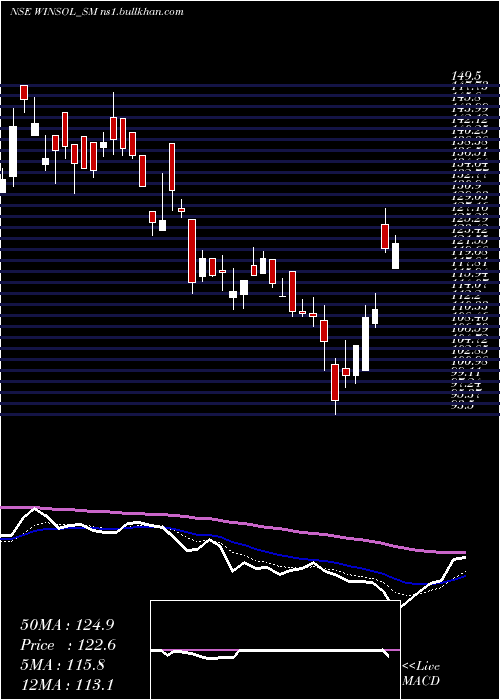Click the <<Live MACD label
The width and height of the screenshot is (500, 700).
[421, 674]
